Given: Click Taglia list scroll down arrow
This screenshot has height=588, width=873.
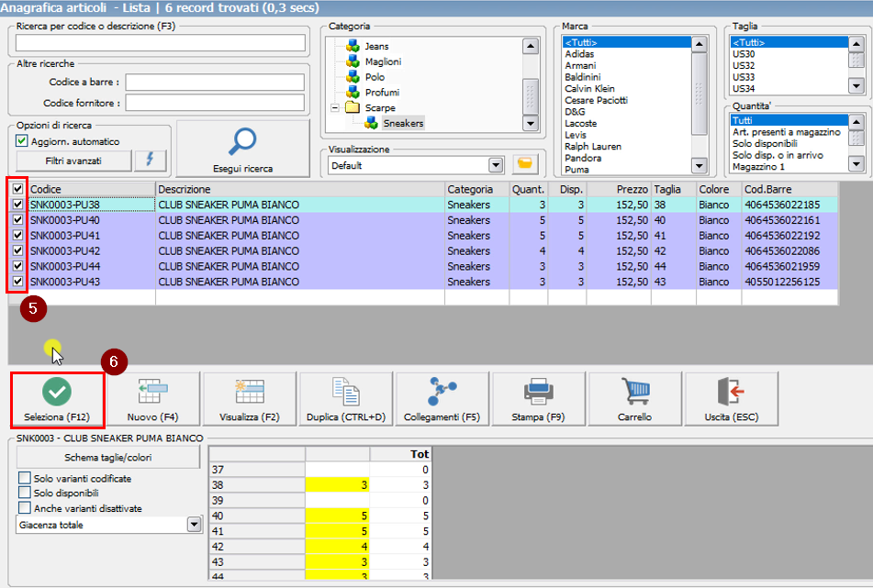Looking at the screenshot, I should pyautogui.click(x=856, y=85).
